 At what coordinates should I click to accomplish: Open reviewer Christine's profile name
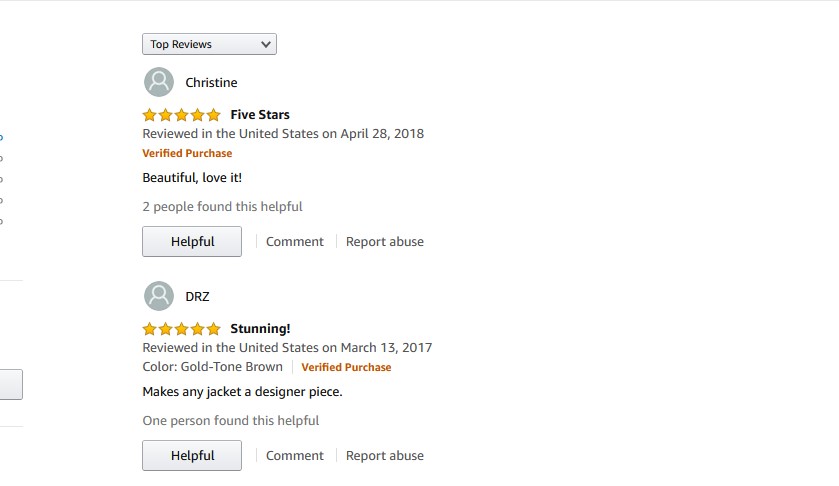pyautogui.click(x=211, y=83)
